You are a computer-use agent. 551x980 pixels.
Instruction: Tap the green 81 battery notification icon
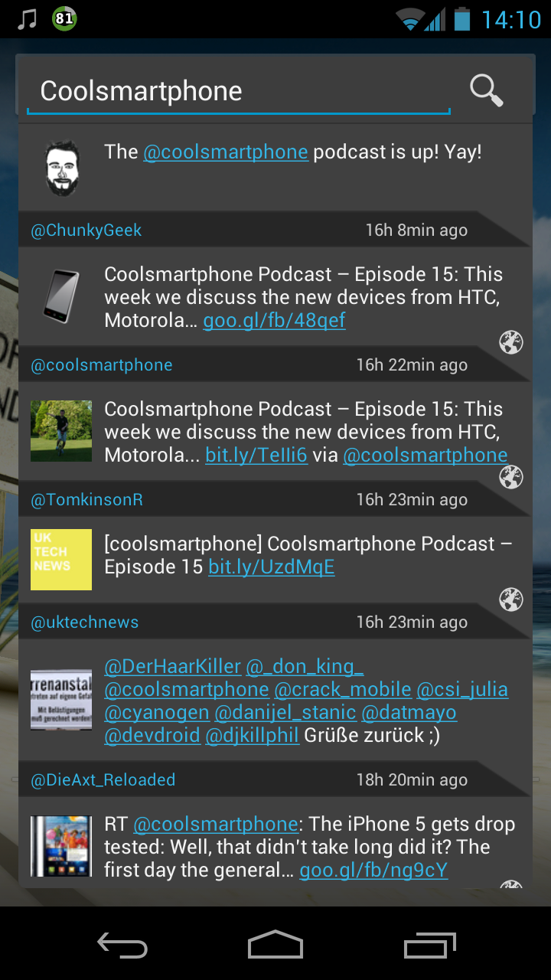[x=65, y=19]
